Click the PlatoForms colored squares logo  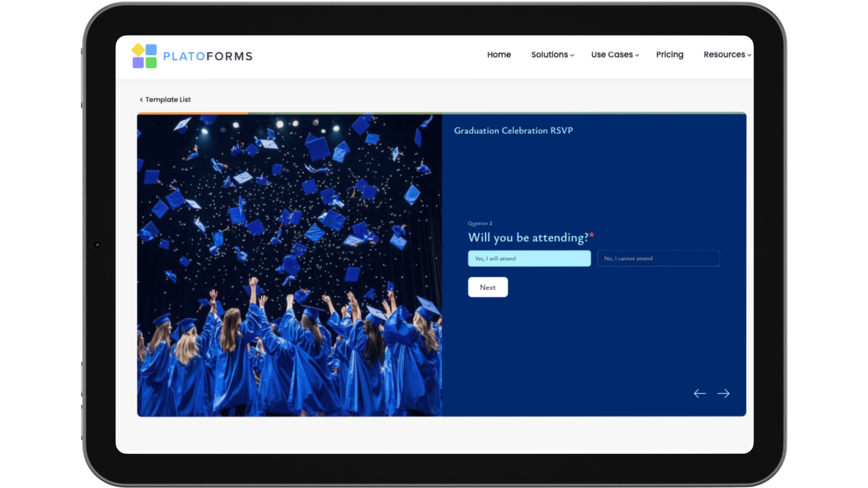(x=145, y=56)
